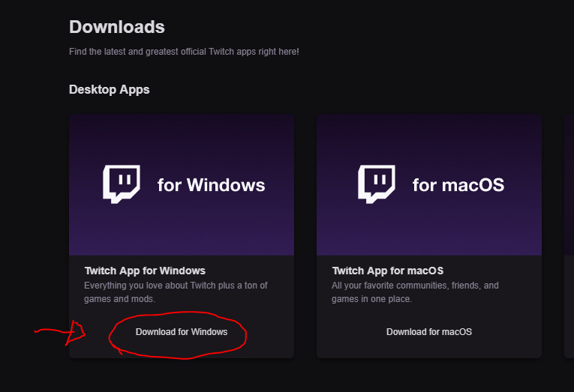574x392 pixels.
Task: Click Download for Windows button
Action: 182,332
